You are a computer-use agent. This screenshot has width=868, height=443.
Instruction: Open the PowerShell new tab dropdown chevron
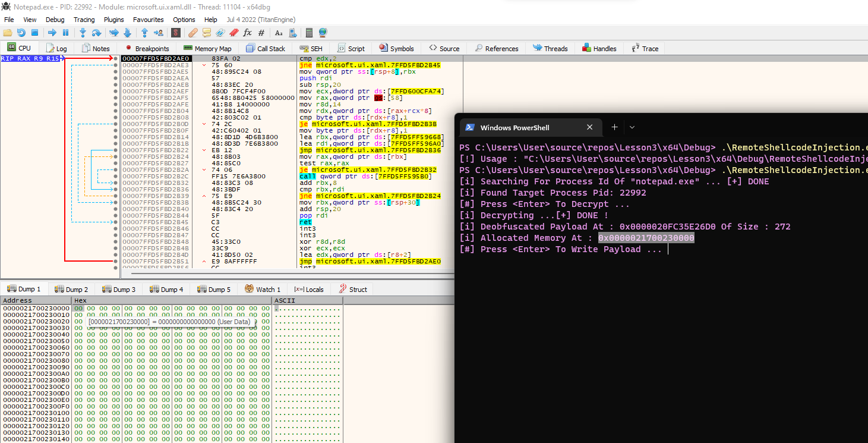(632, 127)
